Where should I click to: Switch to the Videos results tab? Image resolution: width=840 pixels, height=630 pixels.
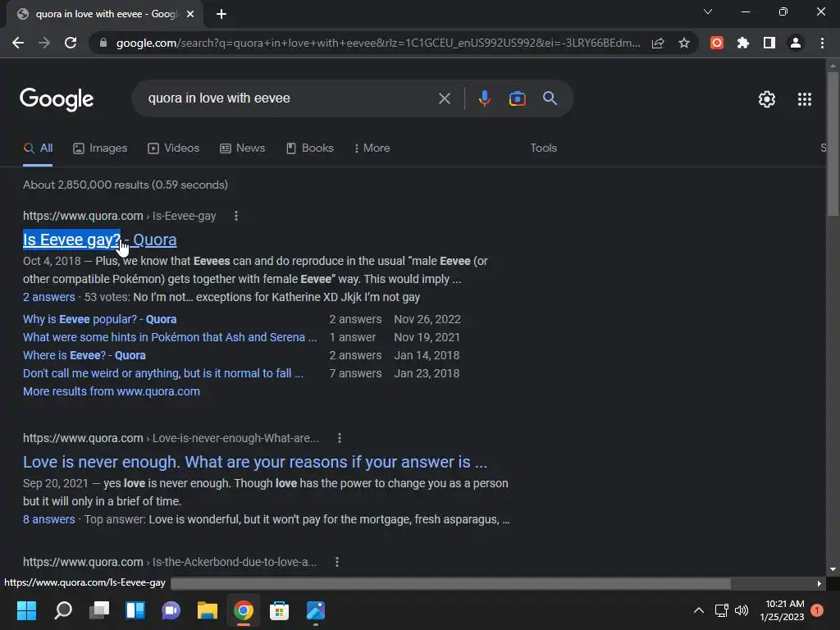tap(174, 148)
